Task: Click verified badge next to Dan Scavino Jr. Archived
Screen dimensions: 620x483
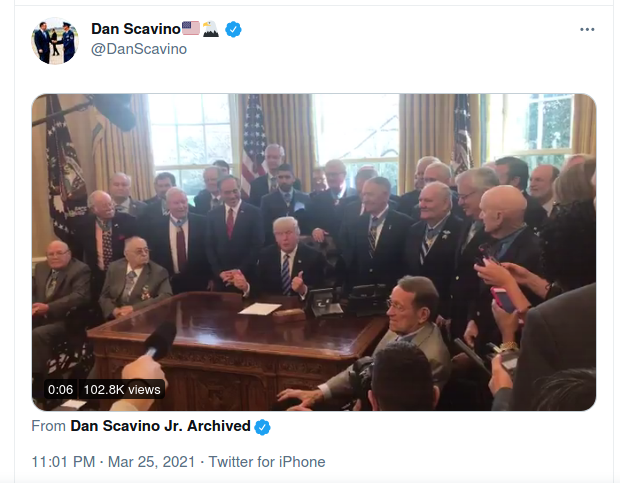Action: pyautogui.click(x=262, y=427)
